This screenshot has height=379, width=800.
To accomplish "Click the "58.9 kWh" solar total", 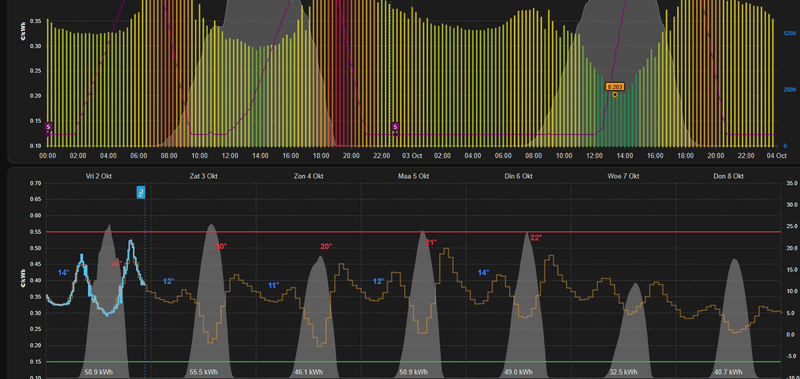I will tap(99, 372).
